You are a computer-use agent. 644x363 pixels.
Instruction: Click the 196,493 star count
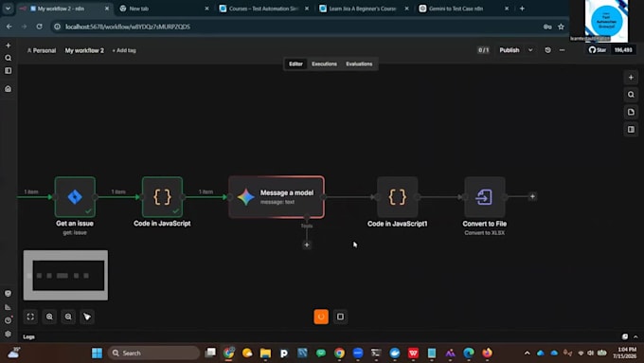pyautogui.click(x=623, y=50)
